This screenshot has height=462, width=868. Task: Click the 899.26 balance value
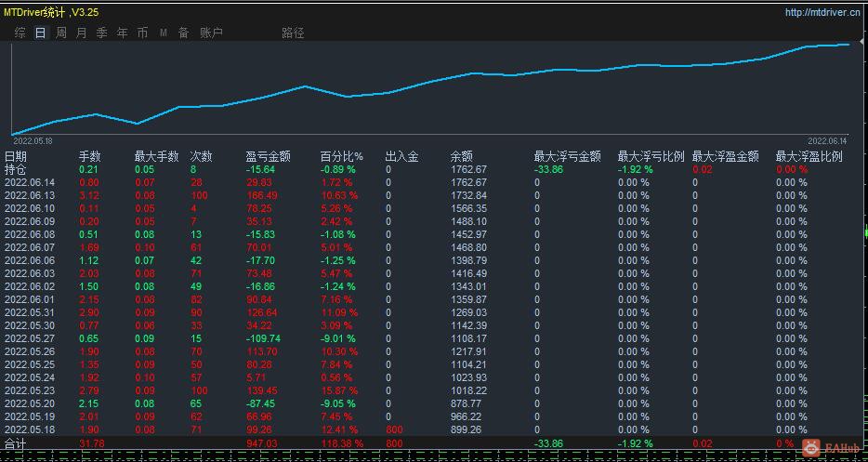pyautogui.click(x=467, y=429)
